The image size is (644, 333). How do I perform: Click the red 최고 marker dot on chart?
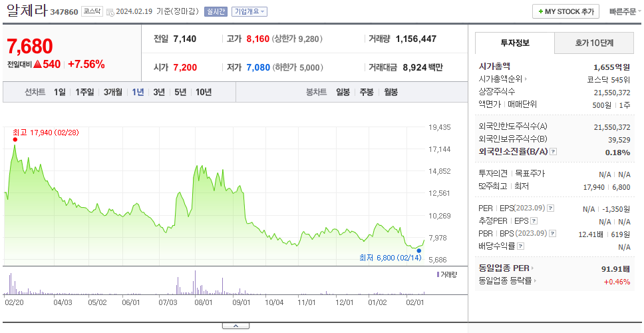15,139
